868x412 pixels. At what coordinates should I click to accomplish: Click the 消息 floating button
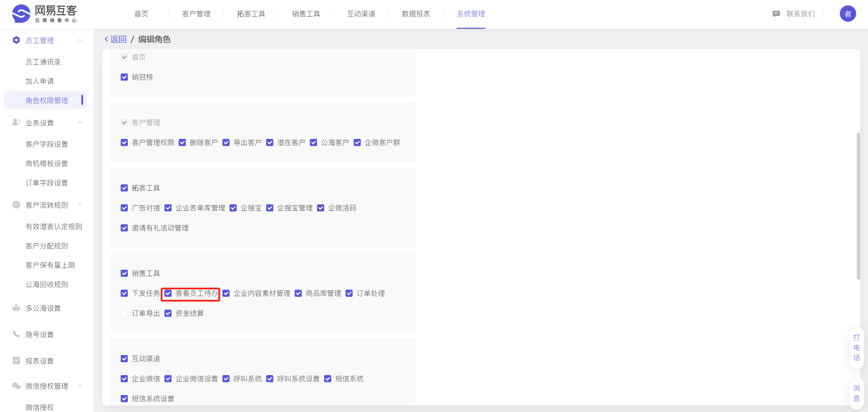point(856,393)
